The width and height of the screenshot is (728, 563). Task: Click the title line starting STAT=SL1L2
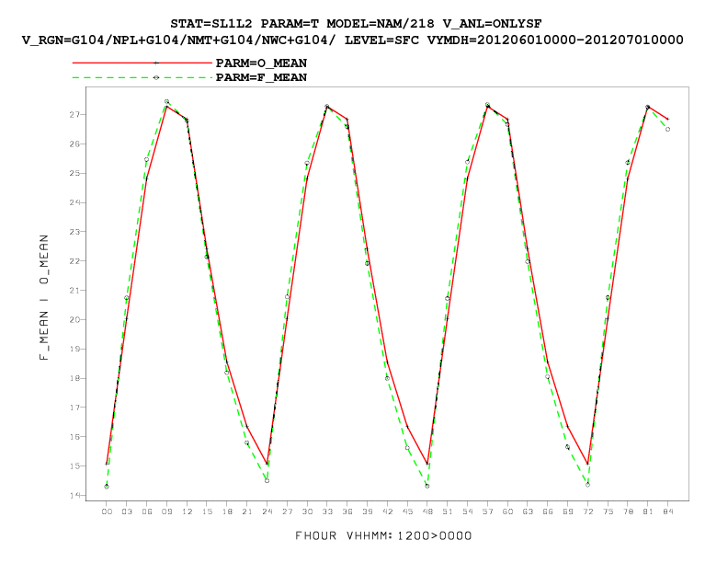click(x=356, y=24)
